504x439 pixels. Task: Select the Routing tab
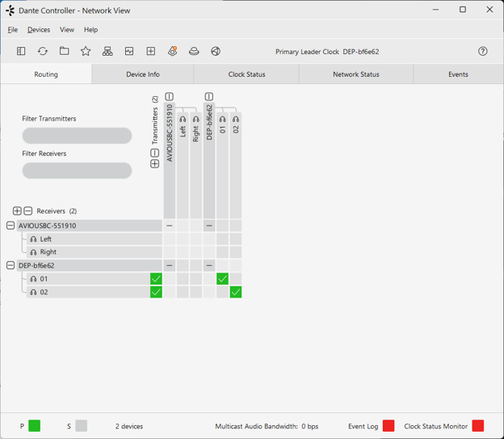click(x=46, y=74)
